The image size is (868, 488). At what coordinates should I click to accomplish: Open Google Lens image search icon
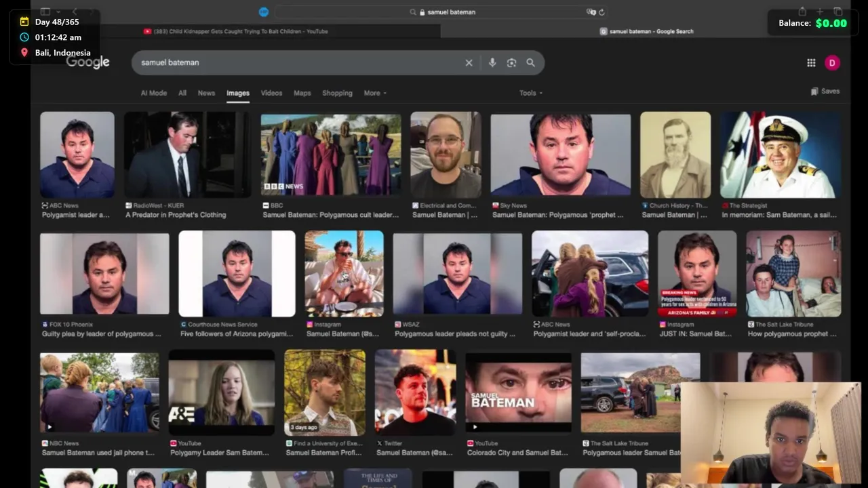point(511,62)
